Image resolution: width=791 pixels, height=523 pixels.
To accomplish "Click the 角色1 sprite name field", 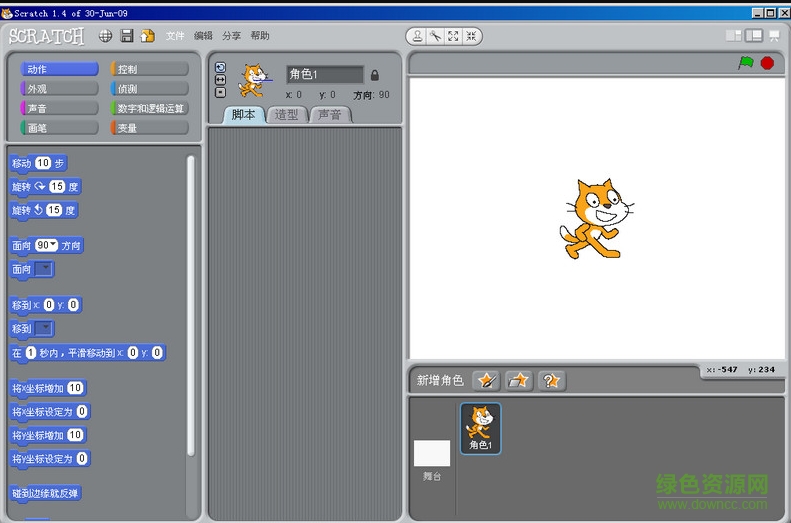I will coord(324,75).
